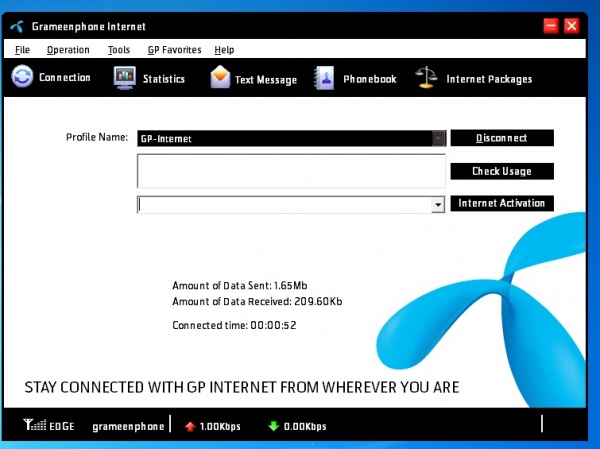Click the Internet Packages toolbar label
The image size is (600, 449).
(x=489, y=79)
